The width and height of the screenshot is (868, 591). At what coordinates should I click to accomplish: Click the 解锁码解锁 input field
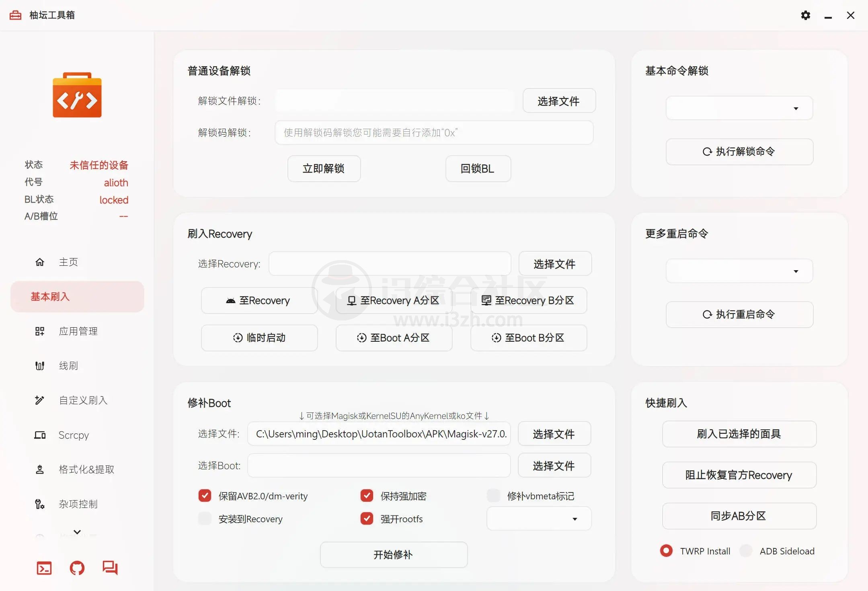(x=434, y=133)
